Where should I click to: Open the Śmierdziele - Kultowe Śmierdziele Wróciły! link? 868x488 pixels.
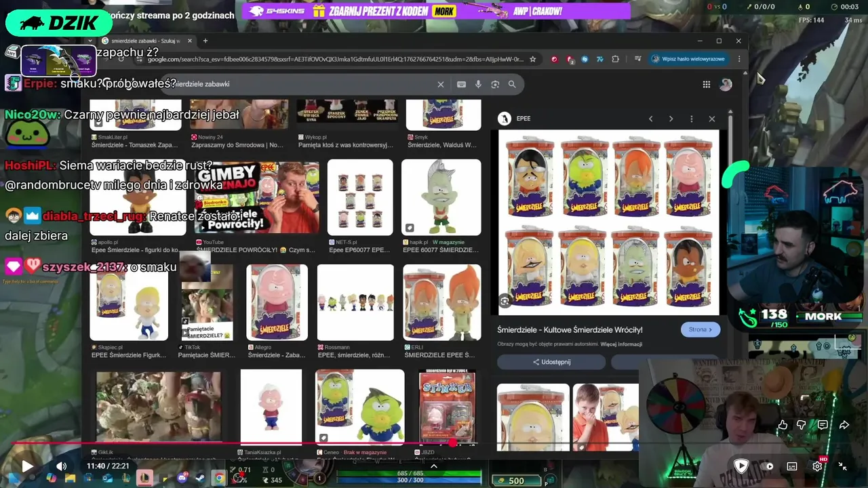[x=570, y=330]
